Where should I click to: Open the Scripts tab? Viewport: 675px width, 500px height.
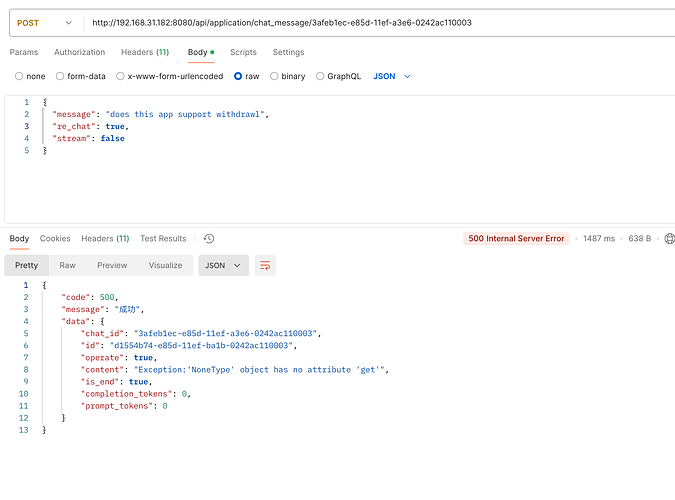click(243, 52)
